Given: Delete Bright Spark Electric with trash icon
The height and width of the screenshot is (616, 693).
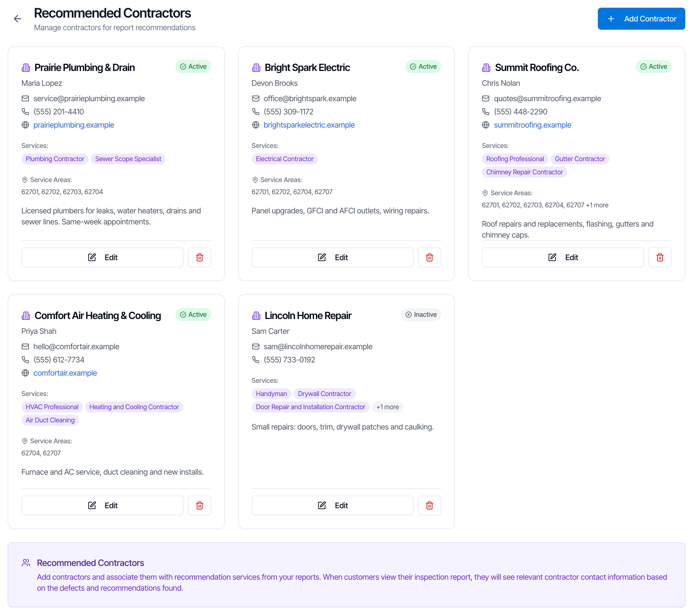Looking at the screenshot, I should [430, 257].
